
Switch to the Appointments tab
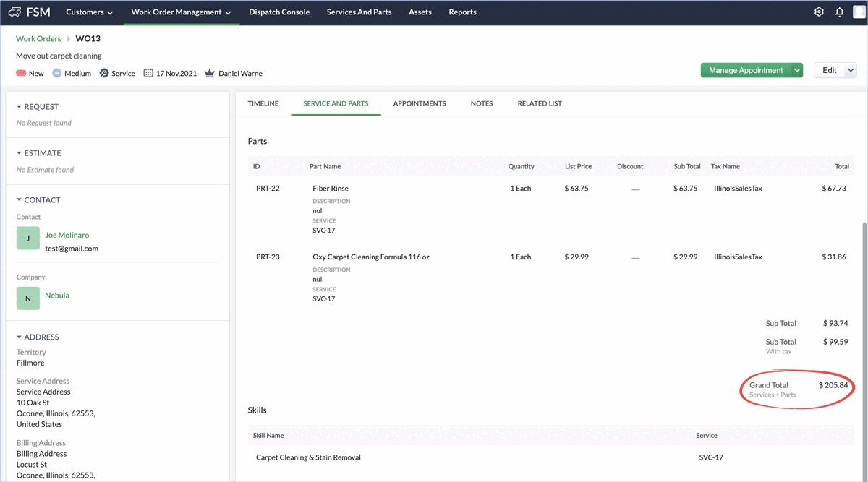pyautogui.click(x=420, y=103)
